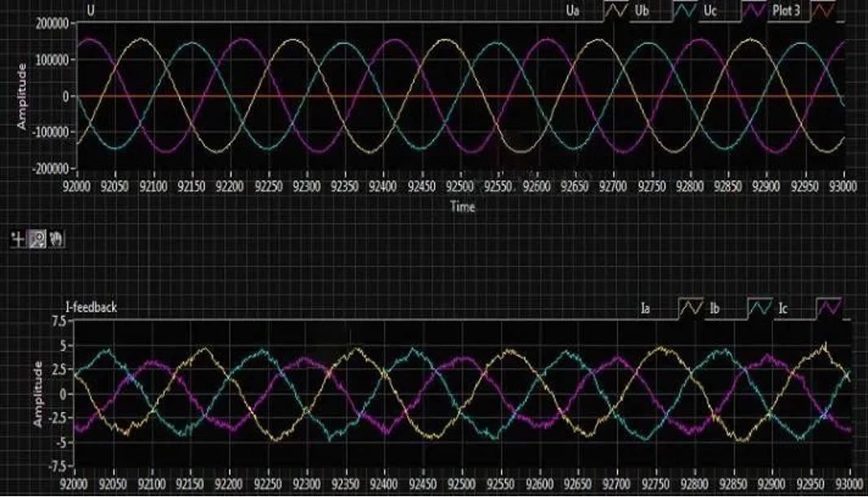Open the Ic plot legend icon

(x=829, y=309)
